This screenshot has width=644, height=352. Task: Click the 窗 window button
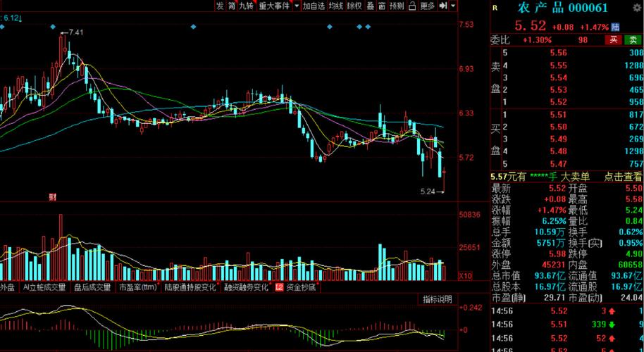382,6
